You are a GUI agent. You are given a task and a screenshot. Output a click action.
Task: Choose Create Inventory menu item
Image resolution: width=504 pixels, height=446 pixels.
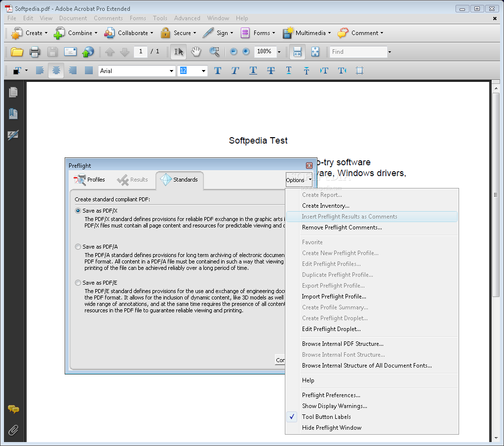372,206
